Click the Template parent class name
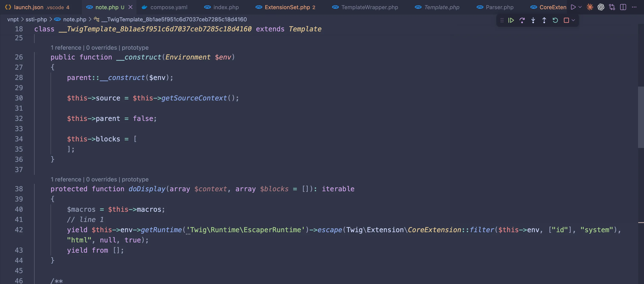Image resolution: width=644 pixels, height=284 pixels. [x=305, y=29]
